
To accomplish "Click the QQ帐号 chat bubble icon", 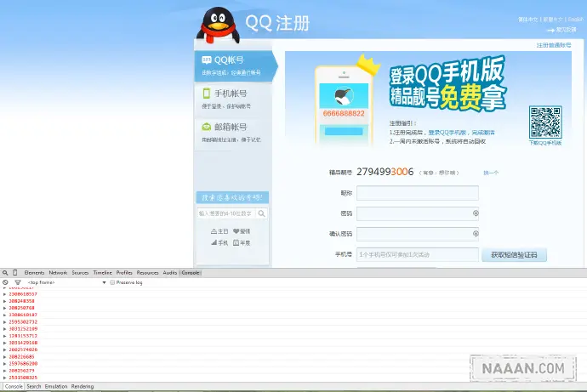I will tap(207, 60).
